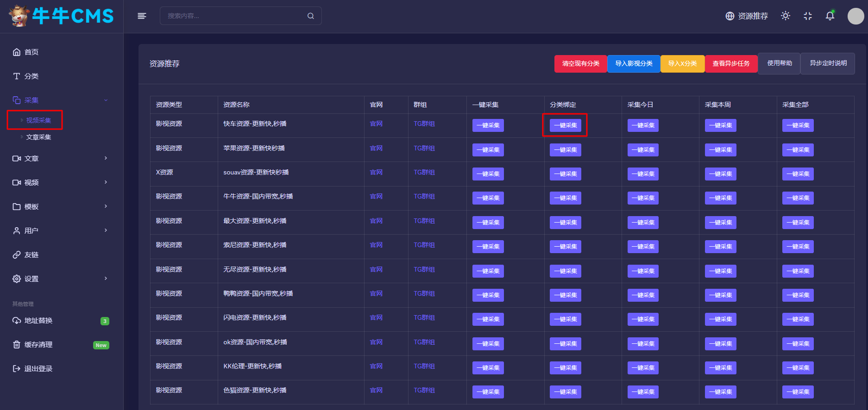Image resolution: width=868 pixels, height=410 pixels.
Task: Click the sidebar collapse hamburger icon
Action: coord(142,16)
